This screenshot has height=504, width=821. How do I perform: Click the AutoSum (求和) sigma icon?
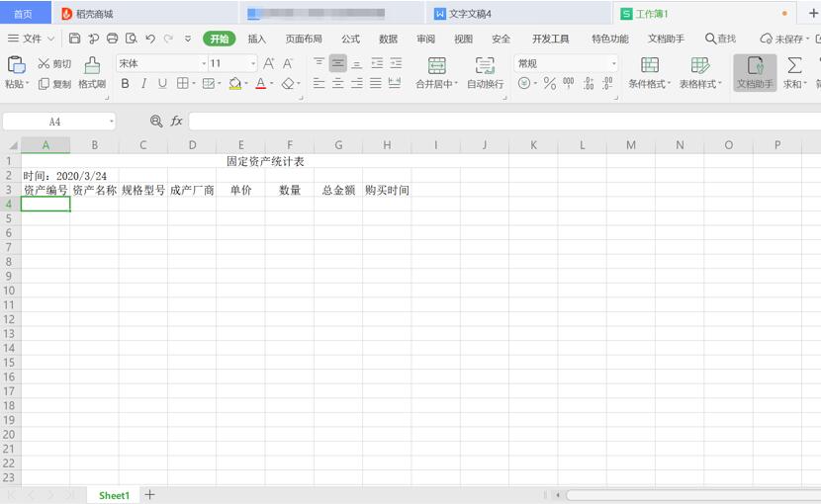click(x=794, y=66)
